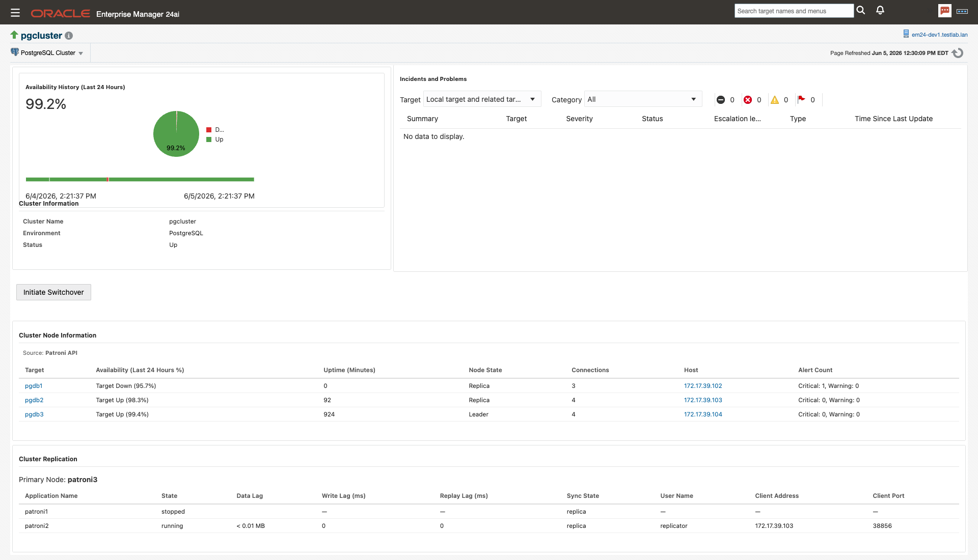Sort by the Status column in Incidents
Screen dimensions: 978x560
[x=652, y=119]
